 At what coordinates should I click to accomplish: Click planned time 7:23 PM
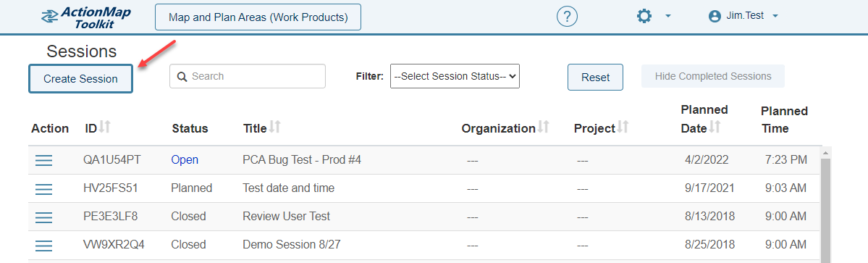tap(786, 160)
